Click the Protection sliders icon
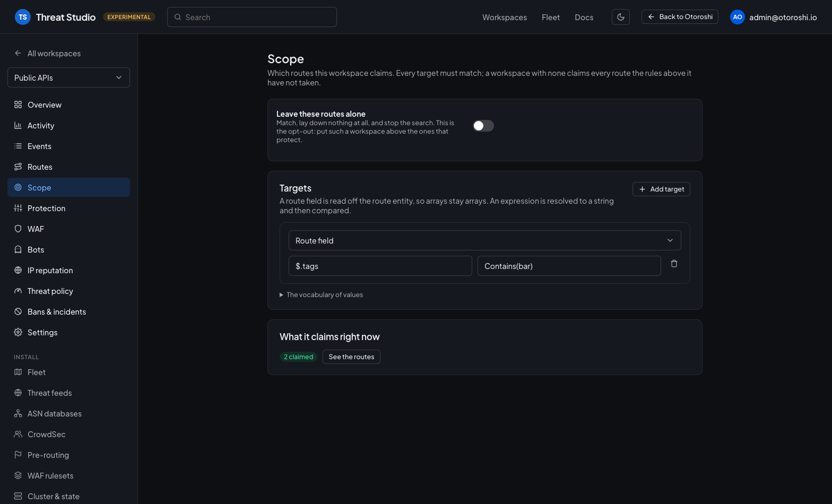Screen dimensions: 832x504 click(18, 208)
